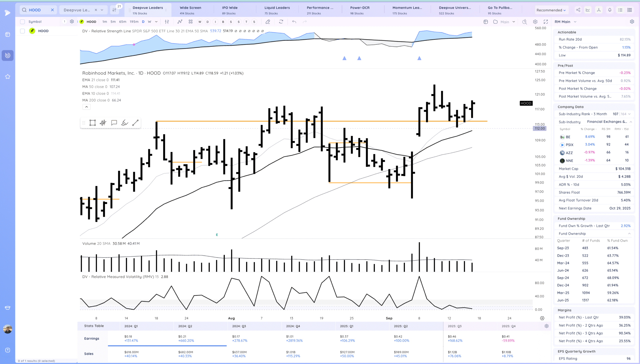Open chart settings gear icon

click(x=535, y=22)
